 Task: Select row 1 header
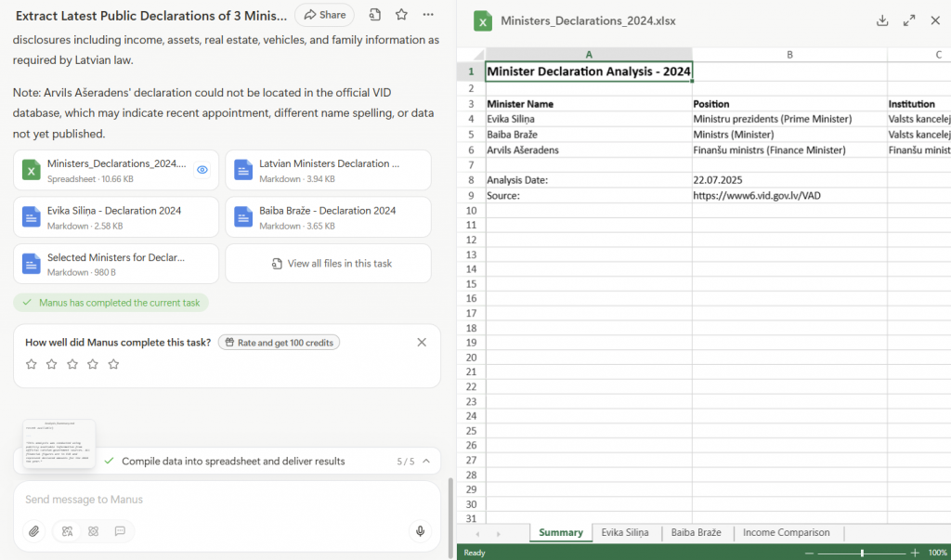471,72
